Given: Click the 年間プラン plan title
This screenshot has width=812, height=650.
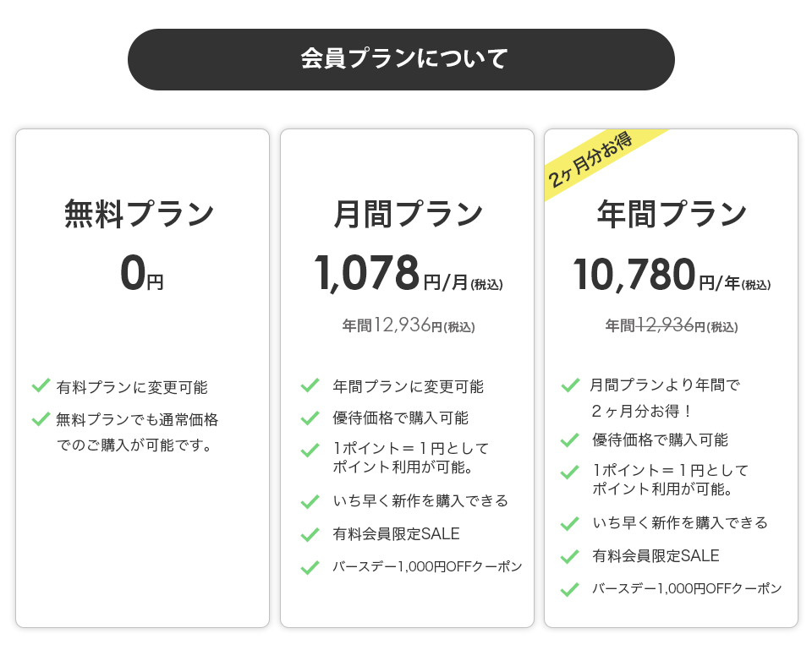Looking at the screenshot, I should (672, 214).
